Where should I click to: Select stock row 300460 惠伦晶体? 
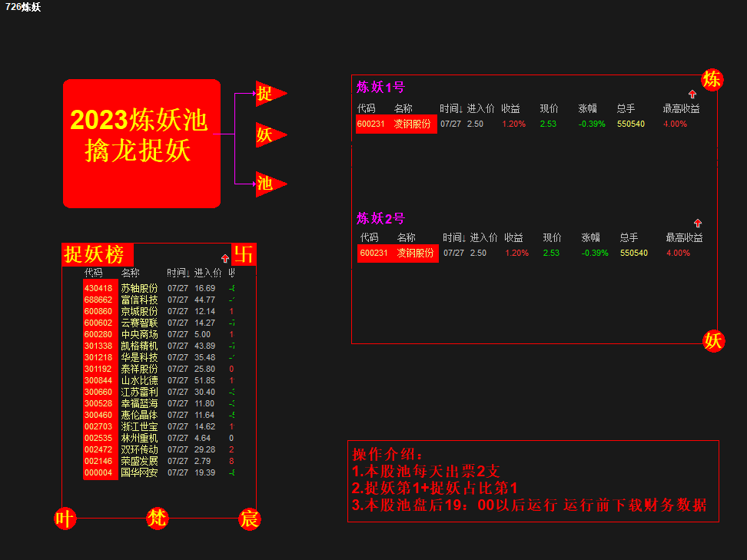coord(158,415)
